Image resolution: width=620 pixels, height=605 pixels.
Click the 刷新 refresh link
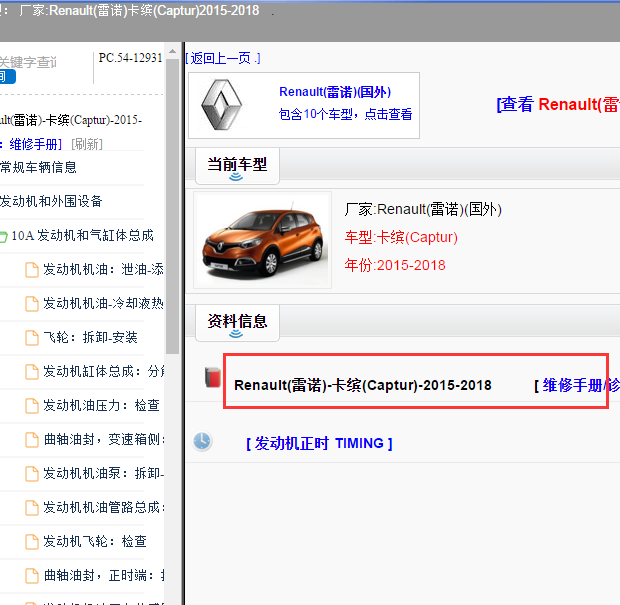pos(87,144)
